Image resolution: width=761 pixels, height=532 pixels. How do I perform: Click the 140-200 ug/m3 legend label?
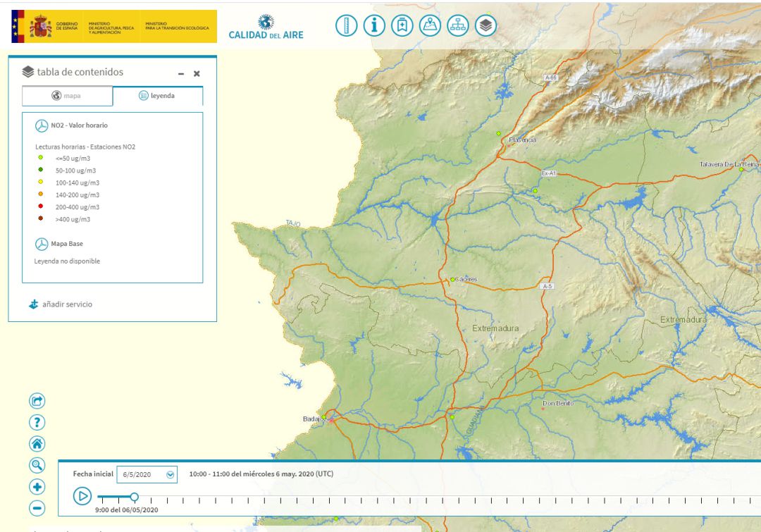(x=78, y=195)
